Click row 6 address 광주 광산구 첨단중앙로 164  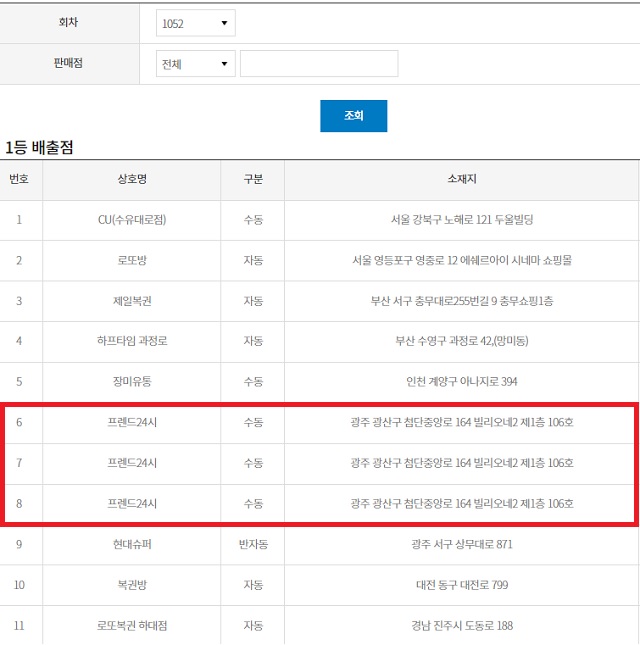[462, 422]
